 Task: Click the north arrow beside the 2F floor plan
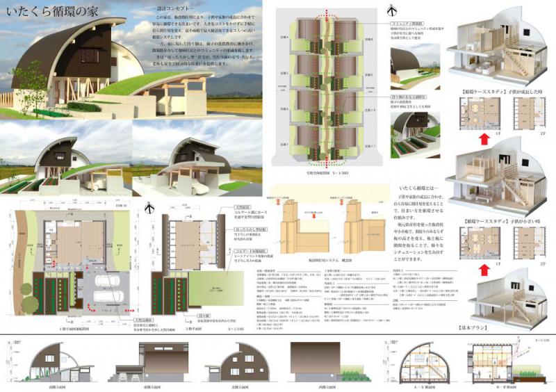148,209
